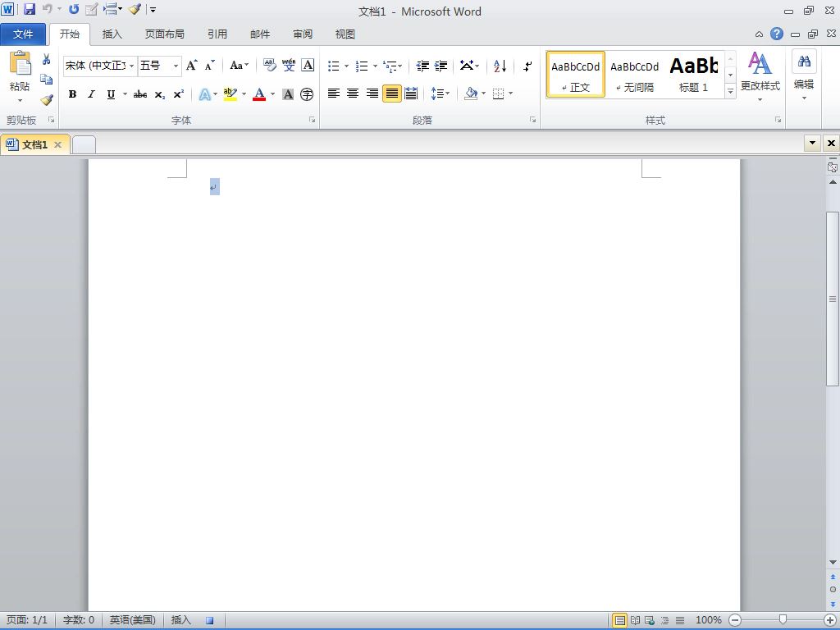Screen dimensions: 840x630
Task: Click the Shrink Font icon
Action: [x=210, y=66]
